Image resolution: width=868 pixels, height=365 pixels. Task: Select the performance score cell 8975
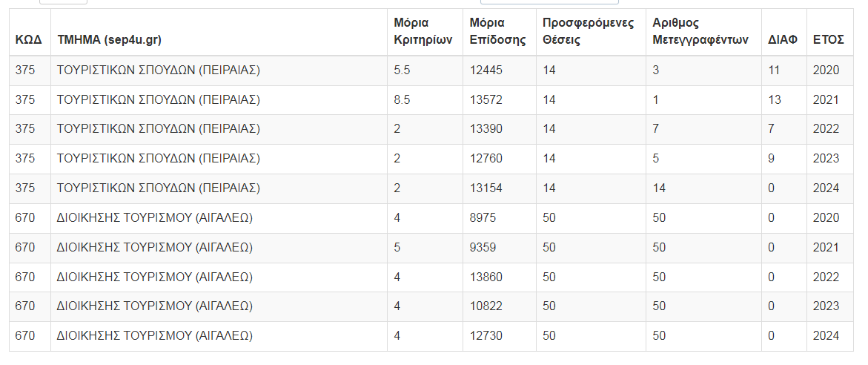(x=483, y=218)
